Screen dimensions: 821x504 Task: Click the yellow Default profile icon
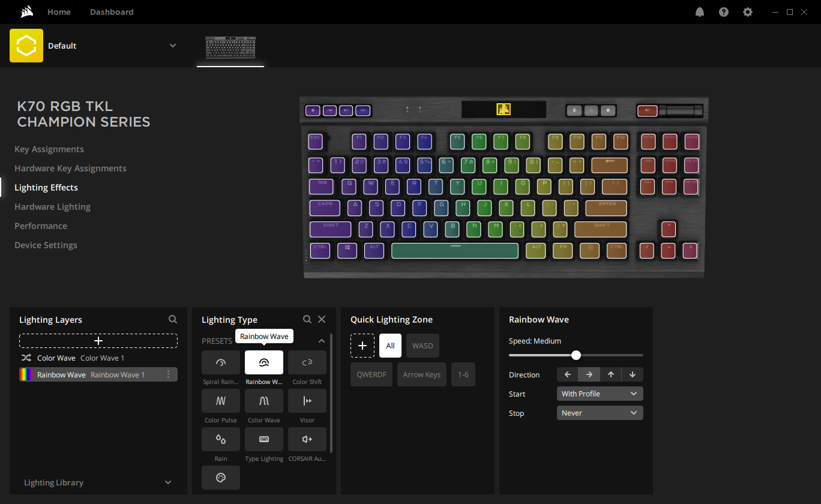26,46
